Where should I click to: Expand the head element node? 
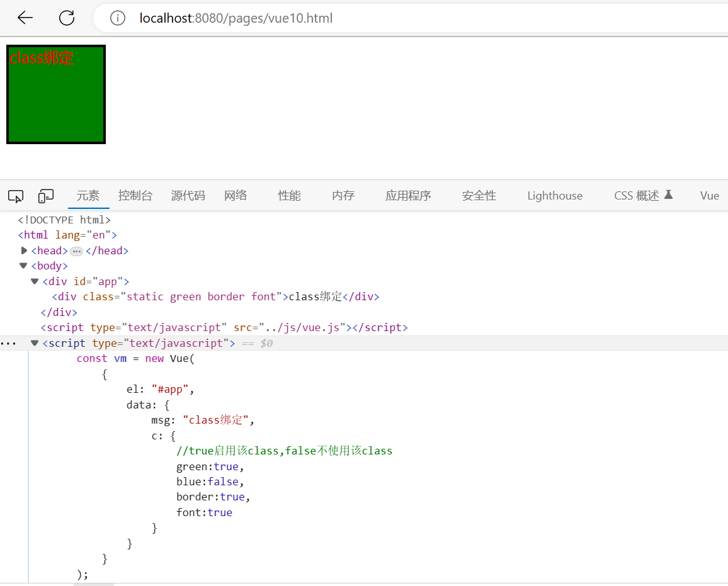pyautogui.click(x=24, y=250)
